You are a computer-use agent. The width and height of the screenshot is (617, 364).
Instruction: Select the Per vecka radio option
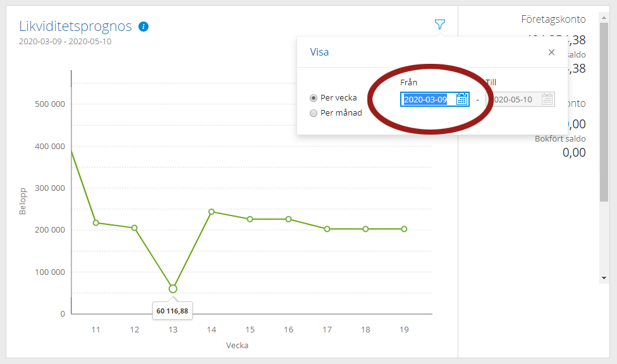pyautogui.click(x=314, y=98)
